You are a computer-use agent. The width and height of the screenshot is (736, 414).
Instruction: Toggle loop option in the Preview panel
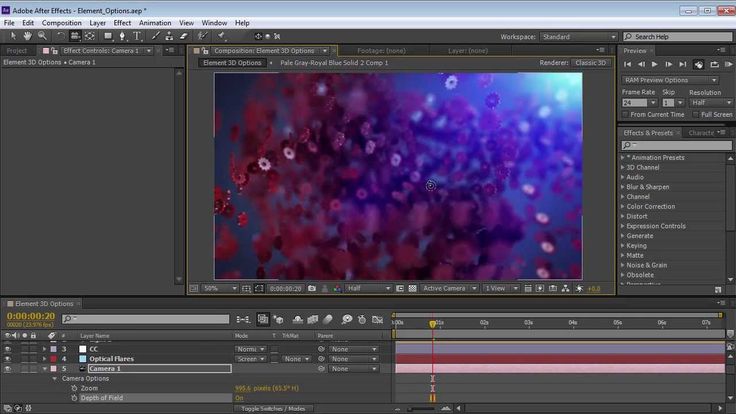point(714,64)
